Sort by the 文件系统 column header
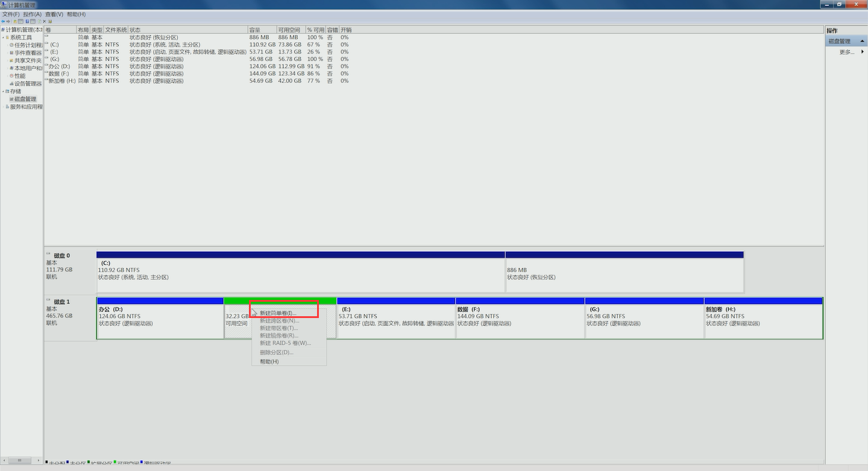868x471 pixels. pos(116,30)
